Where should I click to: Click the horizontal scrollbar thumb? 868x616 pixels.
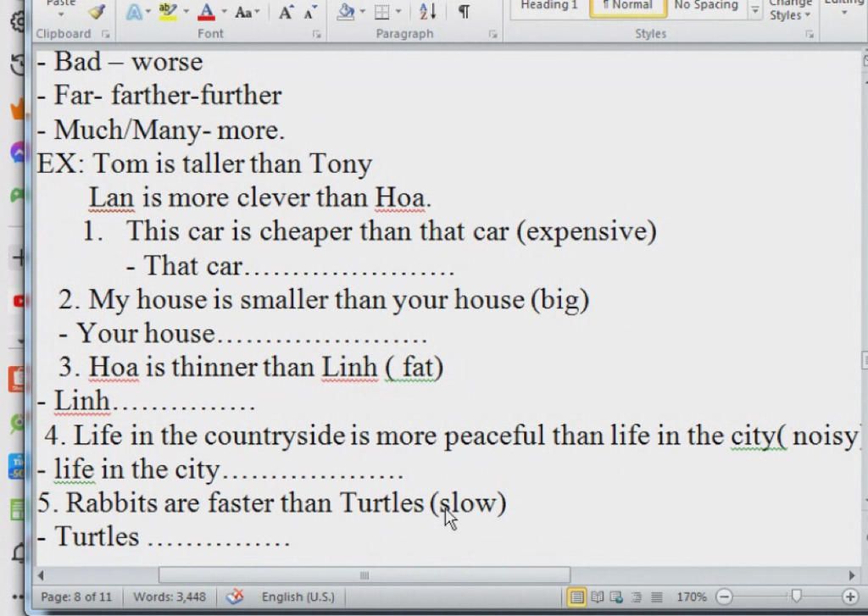364,575
